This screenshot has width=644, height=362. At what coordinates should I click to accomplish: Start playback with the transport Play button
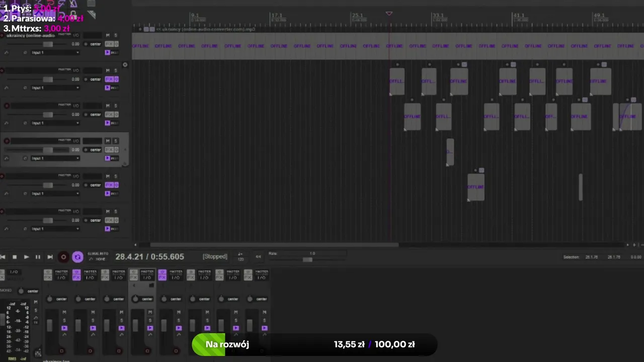26,257
